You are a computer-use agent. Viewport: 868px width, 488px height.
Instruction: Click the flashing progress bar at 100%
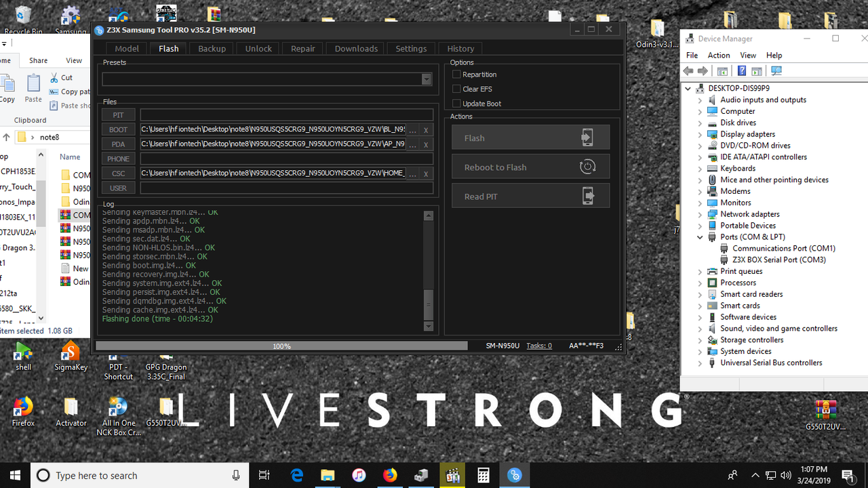click(x=281, y=346)
